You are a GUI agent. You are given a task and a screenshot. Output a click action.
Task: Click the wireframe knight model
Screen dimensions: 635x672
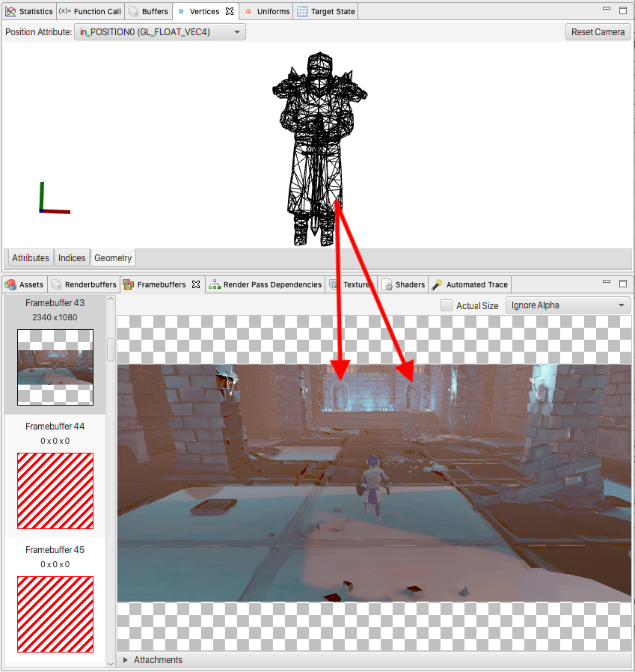[319, 149]
